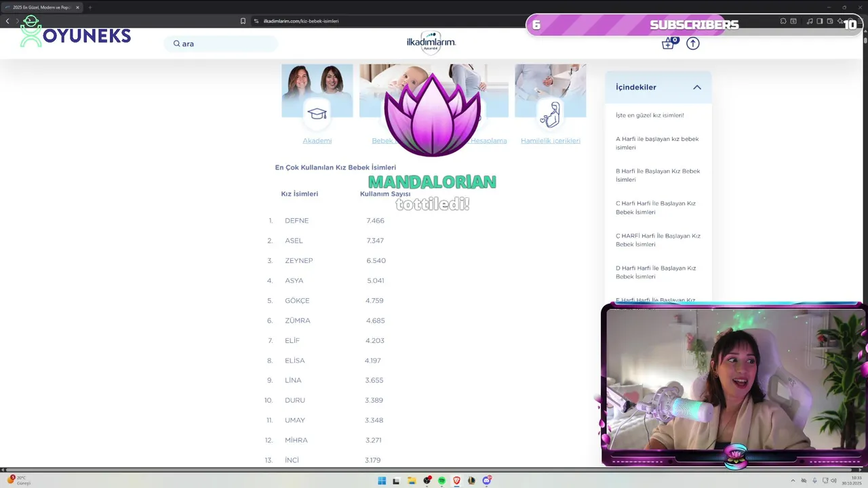Select the name ZEYNEP in the list
This screenshot has height=488, width=868.
(x=299, y=261)
